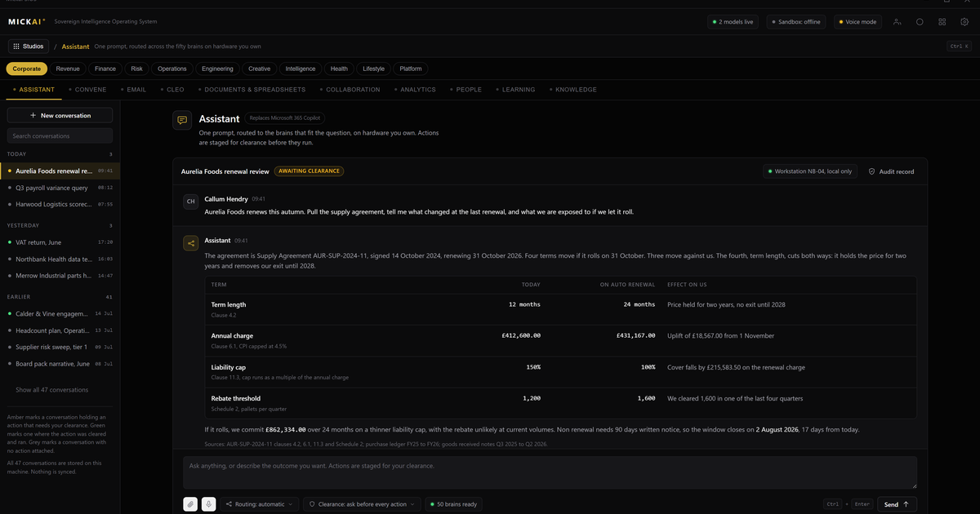Select the Health studio pill

coord(339,69)
